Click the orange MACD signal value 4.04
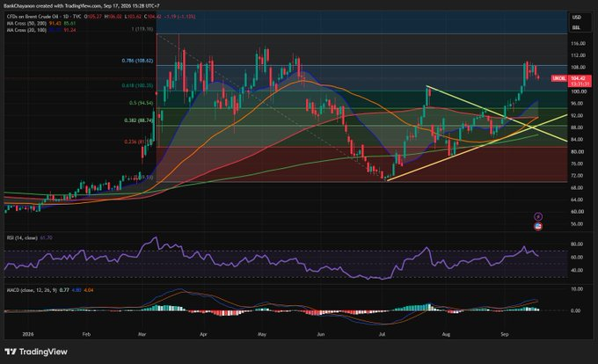The height and width of the screenshot is (364, 598). 89,290
